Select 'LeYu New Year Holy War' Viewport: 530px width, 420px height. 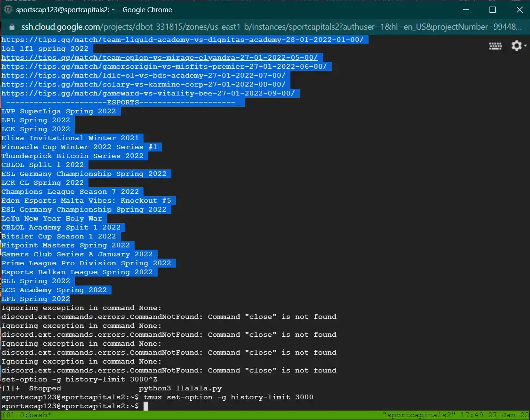click(x=52, y=218)
